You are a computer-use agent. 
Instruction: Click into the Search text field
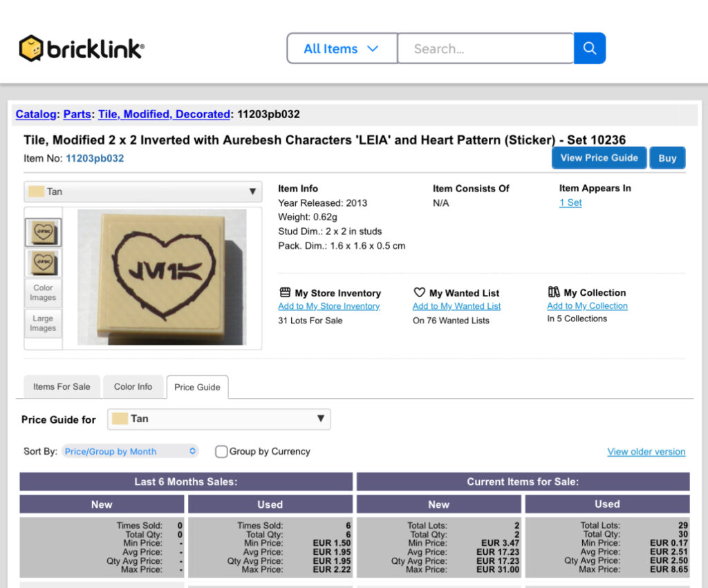click(485, 48)
